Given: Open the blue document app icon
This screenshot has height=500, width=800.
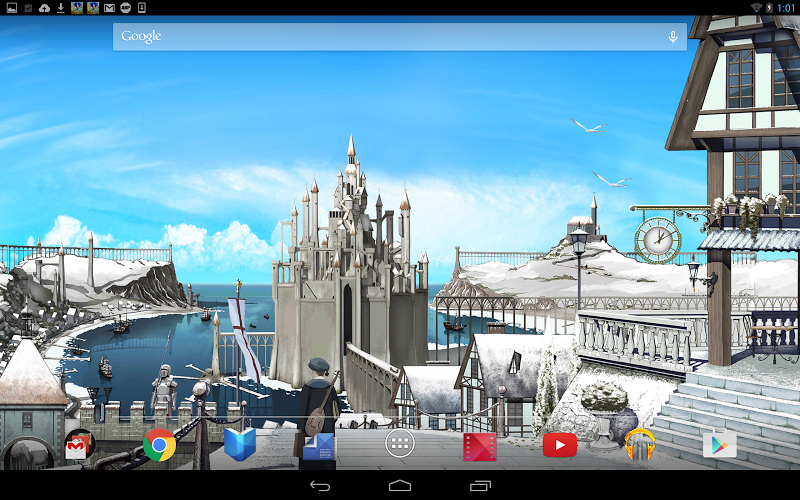Looking at the screenshot, I should (319, 446).
